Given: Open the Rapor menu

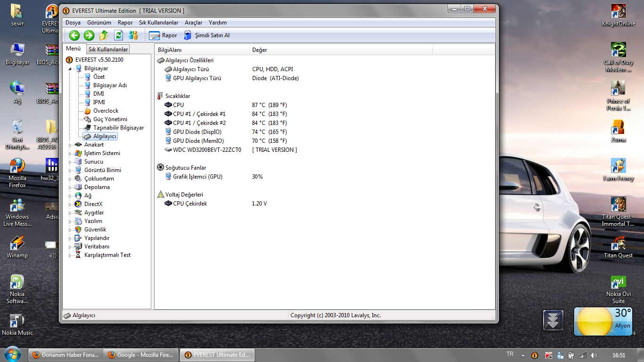Looking at the screenshot, I should point(125,23).
